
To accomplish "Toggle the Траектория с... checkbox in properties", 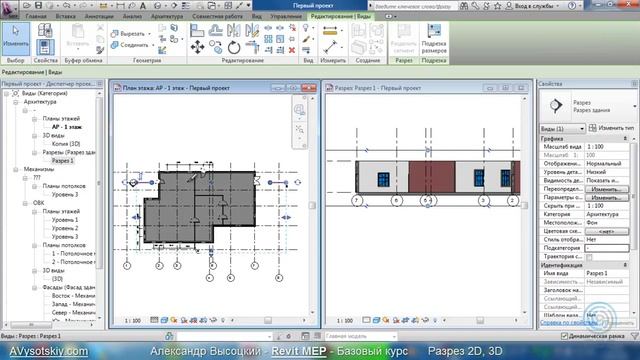I will coord(589,257).
